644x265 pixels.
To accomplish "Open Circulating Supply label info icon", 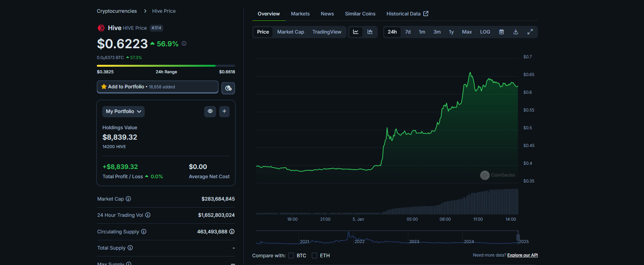I will coord(144,231).
